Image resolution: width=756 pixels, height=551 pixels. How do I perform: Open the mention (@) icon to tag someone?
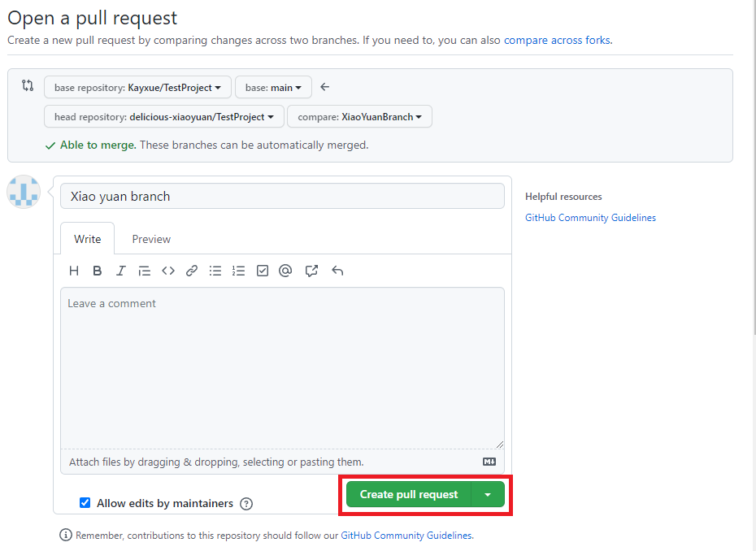click(x=285, y=271)
